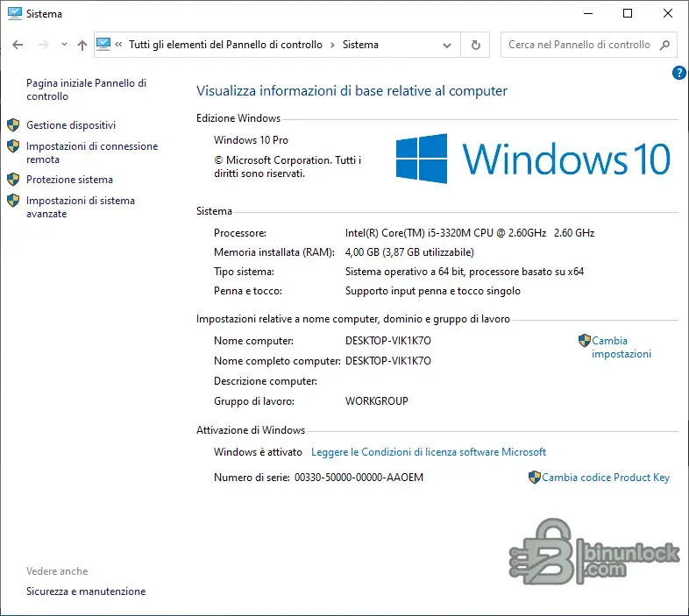The width and height of the screenshot is (689, 616).
Task: Click the Windows 10 logo
Action: [x=533, y=159]
